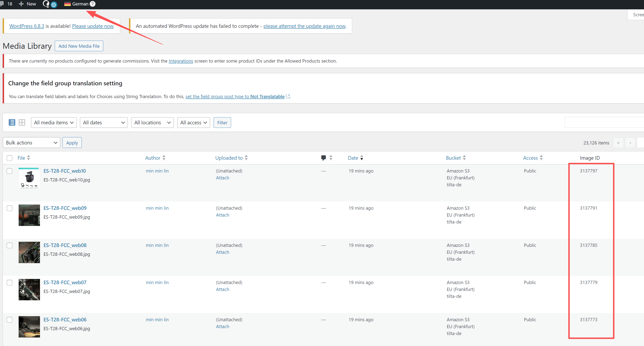
Task: Click the plus New icon
Action: [21, 4]
